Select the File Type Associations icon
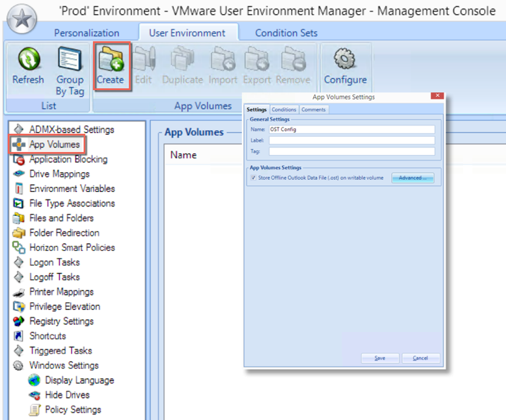This screenshot has height=420, width=506. tap(18, 204)
